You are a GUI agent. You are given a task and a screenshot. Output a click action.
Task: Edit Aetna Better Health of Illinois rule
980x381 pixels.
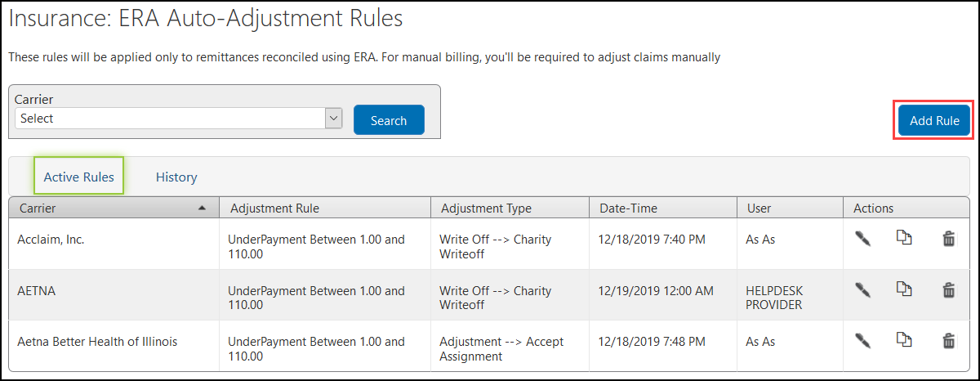pos(863,340)
